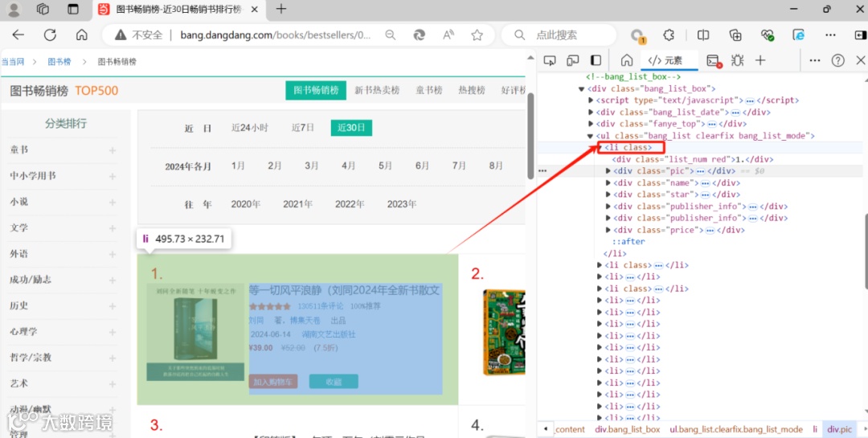Select the 近30日 time range
The height and width of the screenshot is (438, 868).
(351, 128)
